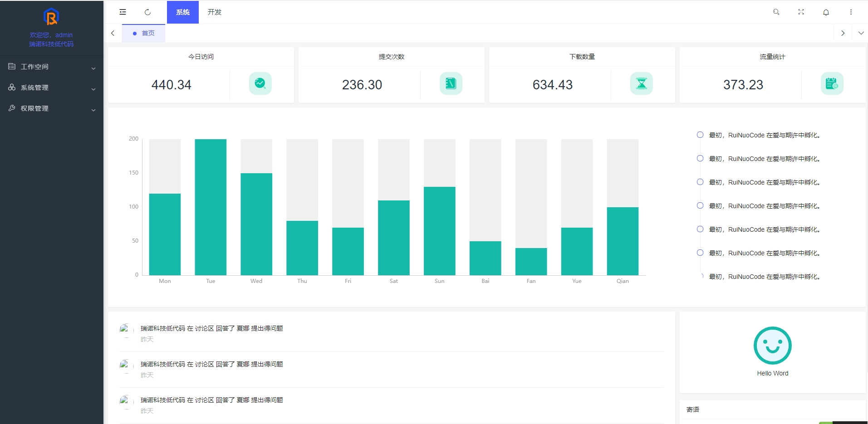Click the Tue bar in the chart

pos(211,207)
